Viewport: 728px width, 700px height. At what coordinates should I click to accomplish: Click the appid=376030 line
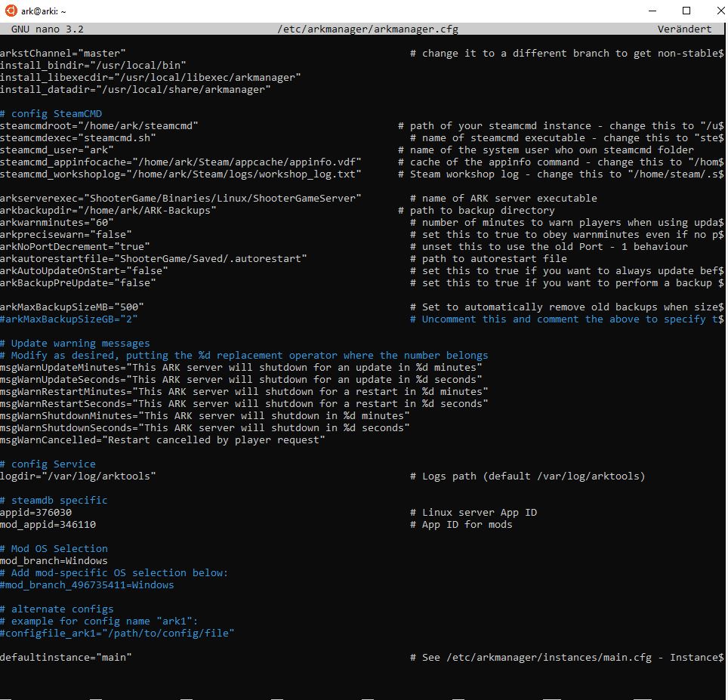tap(35, 512)
